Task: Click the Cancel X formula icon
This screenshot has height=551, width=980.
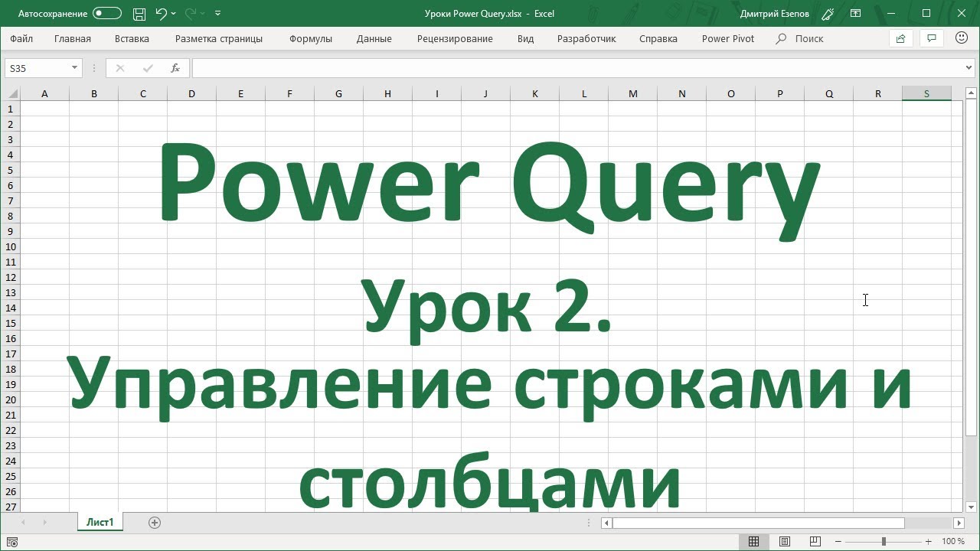Action: pos(119,68)
